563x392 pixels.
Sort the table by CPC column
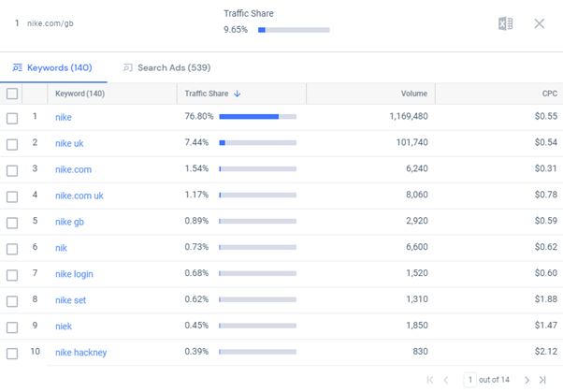pyautogui.click(x=549, y=94)
